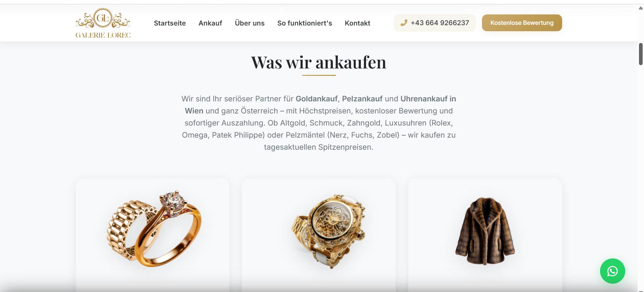
Task: Open the Über uns page
Action: pos(250,23)
